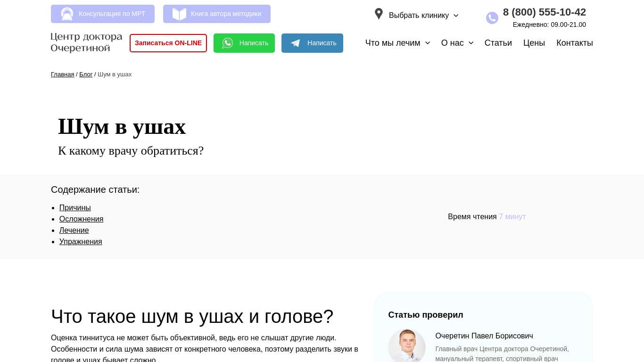Open the Выбрать клинику dropdown

coord(423,16)
